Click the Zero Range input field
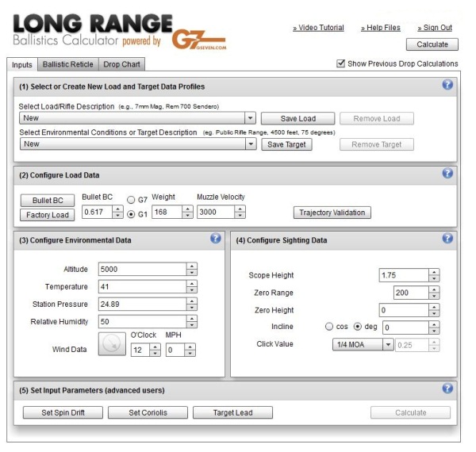476x452 pixels. pos(411,293)
